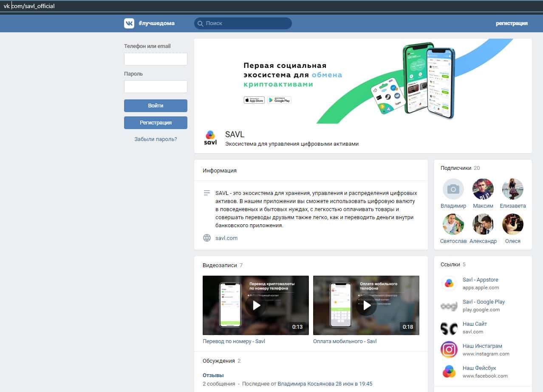This screenshot has width=543, height=392.
Task: Click the App Store badge in banner
Action: (254, 100)
